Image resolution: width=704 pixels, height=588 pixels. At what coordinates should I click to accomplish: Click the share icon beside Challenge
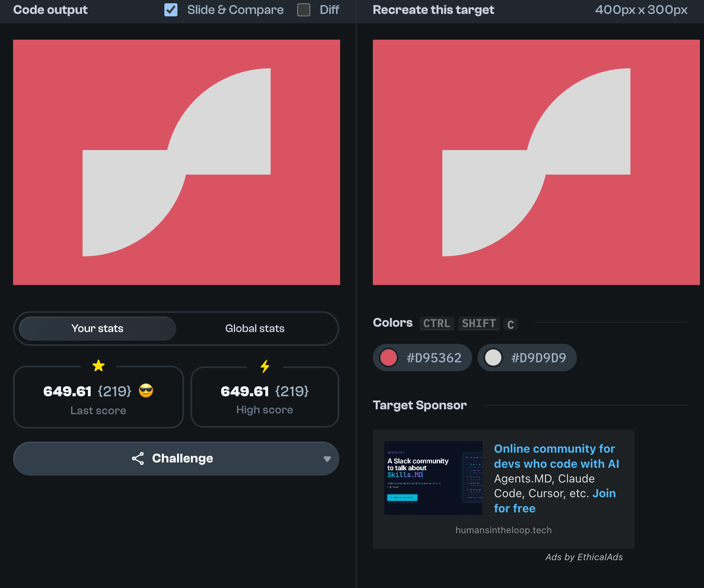(x=138, y=458)
